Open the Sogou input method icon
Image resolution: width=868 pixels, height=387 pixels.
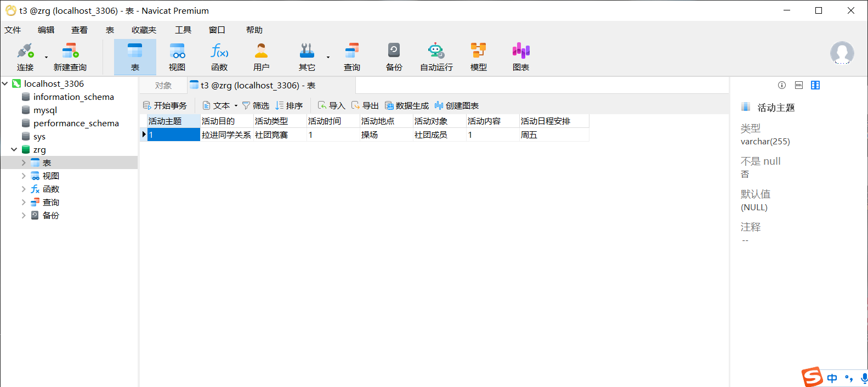tap(812, 377)
